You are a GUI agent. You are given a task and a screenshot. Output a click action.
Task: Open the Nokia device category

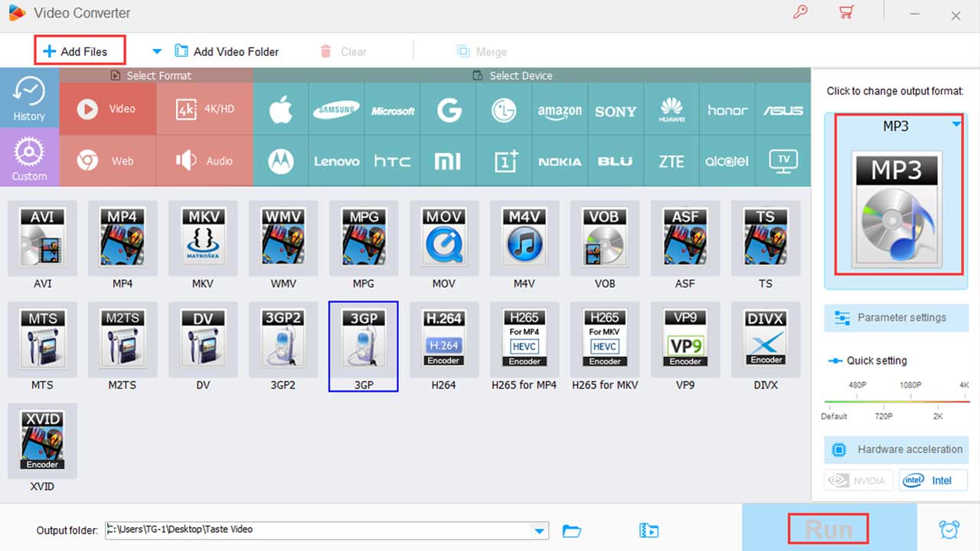560,161
